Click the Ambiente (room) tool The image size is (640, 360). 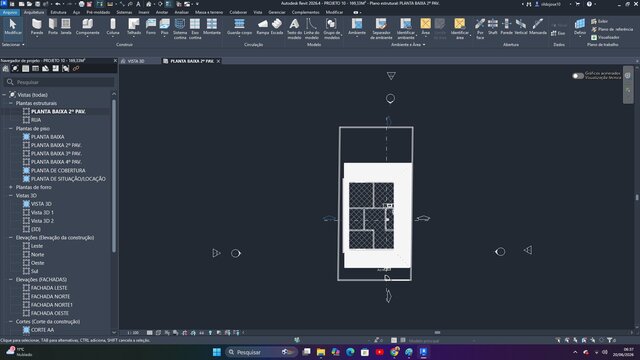[x=357, y=27]
